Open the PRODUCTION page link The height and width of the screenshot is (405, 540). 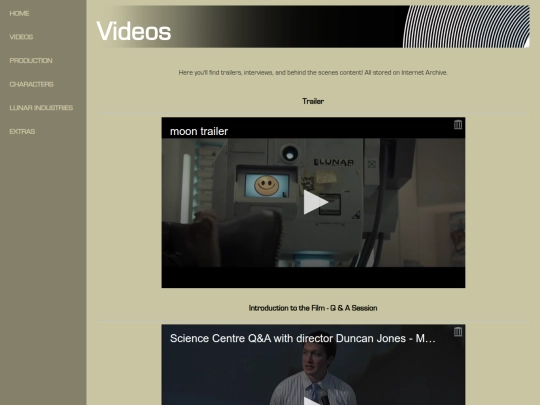[31, 61]
